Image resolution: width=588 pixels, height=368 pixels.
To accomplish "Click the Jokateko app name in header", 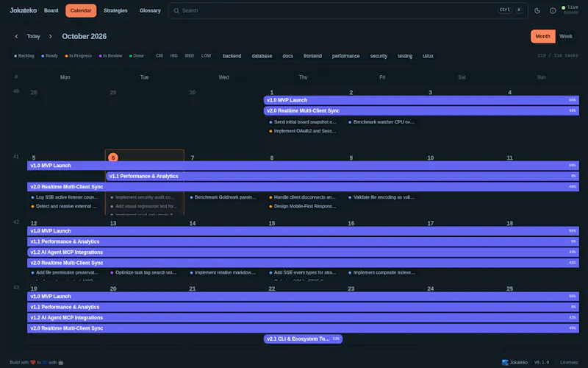I will pyautogui.click(x=24, y=10).
